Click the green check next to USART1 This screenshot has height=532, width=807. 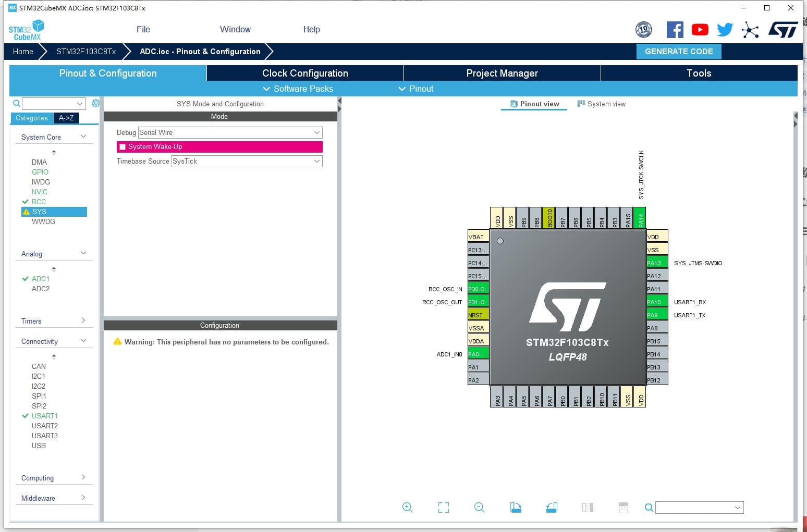(25, 416)
